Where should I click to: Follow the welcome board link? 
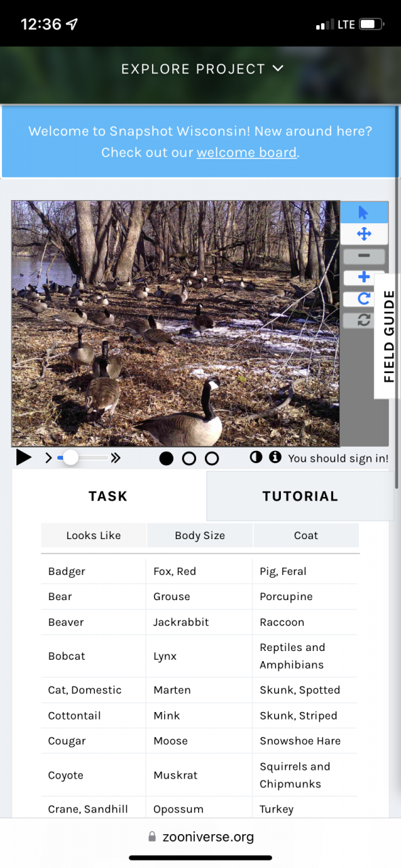(x=247, y=153)
